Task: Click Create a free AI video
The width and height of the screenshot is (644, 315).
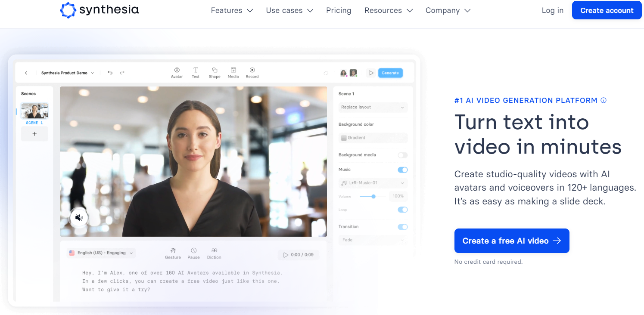Action: [x=512, y=241]
